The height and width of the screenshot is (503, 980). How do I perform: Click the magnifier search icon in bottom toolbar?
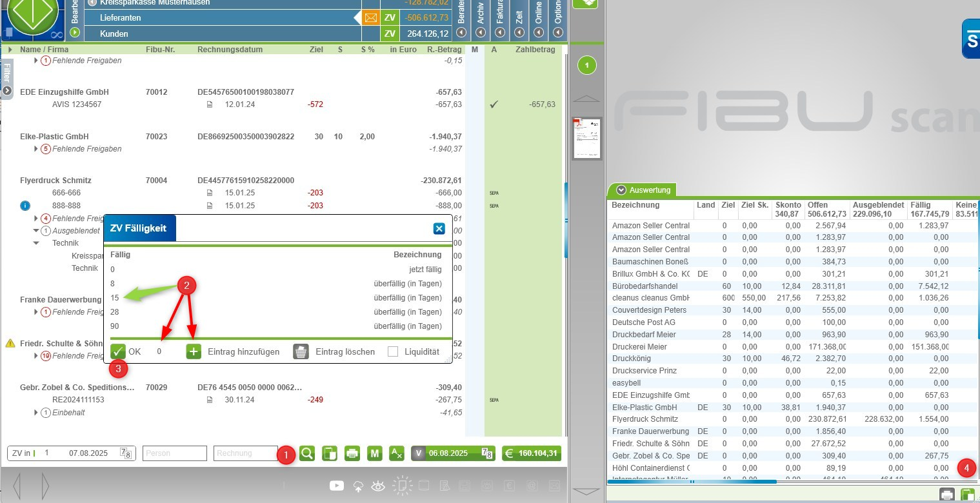click(x=307, y=453)
